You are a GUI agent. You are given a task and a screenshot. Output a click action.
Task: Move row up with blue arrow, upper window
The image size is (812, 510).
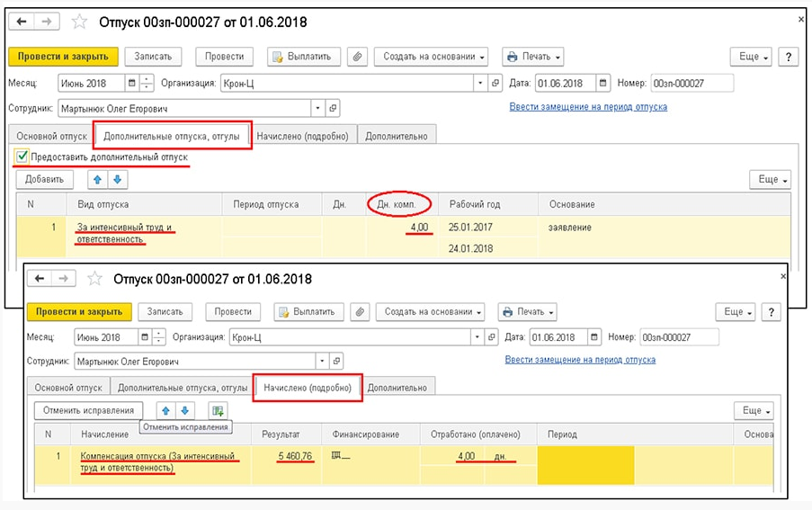[x=97, y=180]
